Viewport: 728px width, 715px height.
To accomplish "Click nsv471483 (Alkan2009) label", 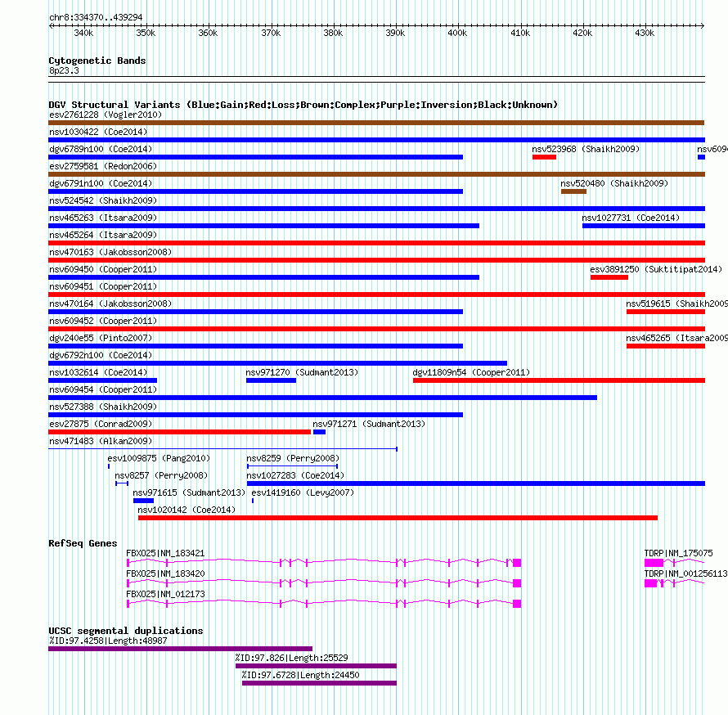I will (101, 441).
